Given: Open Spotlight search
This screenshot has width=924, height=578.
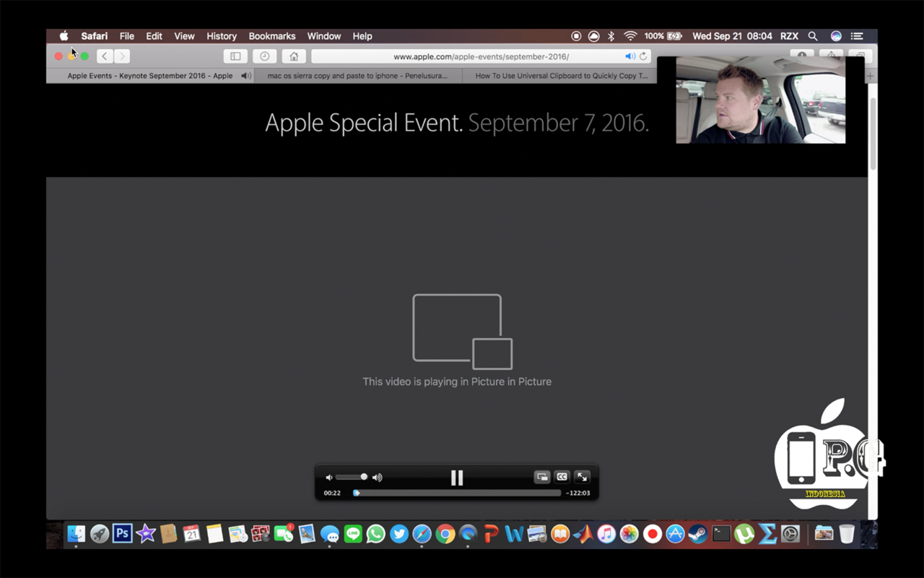Looking at the screenshot, I should [x=813, y=36].
